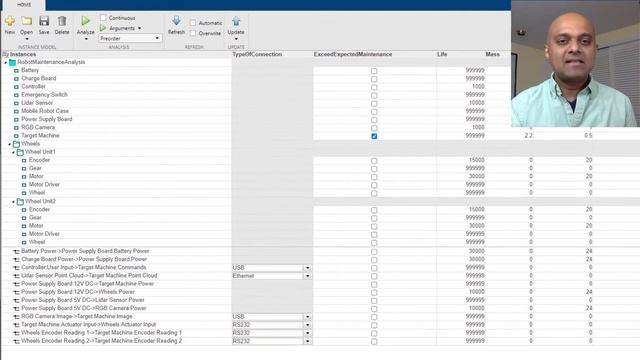Click the Power Supply Board component icon
The height and width of the screenshot is (360, 640).
[x=16, y=120]
